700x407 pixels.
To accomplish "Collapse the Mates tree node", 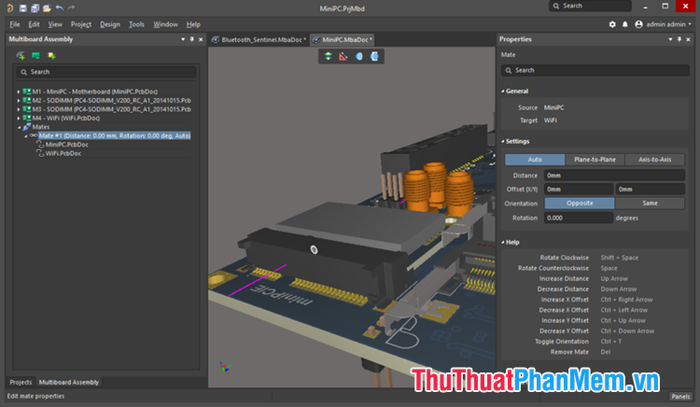I will 19,127.
